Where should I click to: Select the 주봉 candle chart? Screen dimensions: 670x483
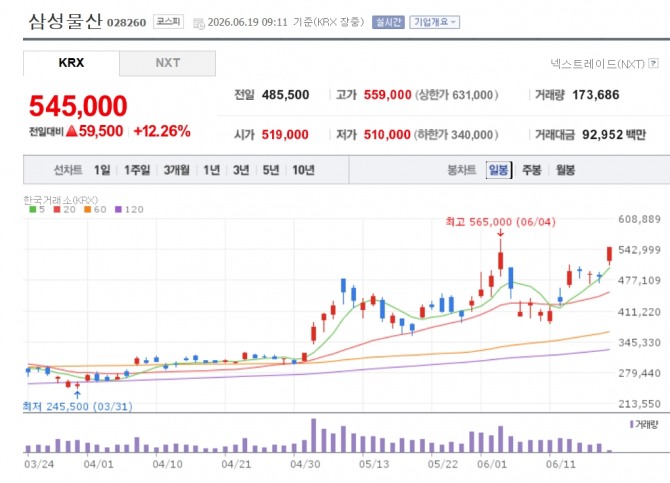532,170
